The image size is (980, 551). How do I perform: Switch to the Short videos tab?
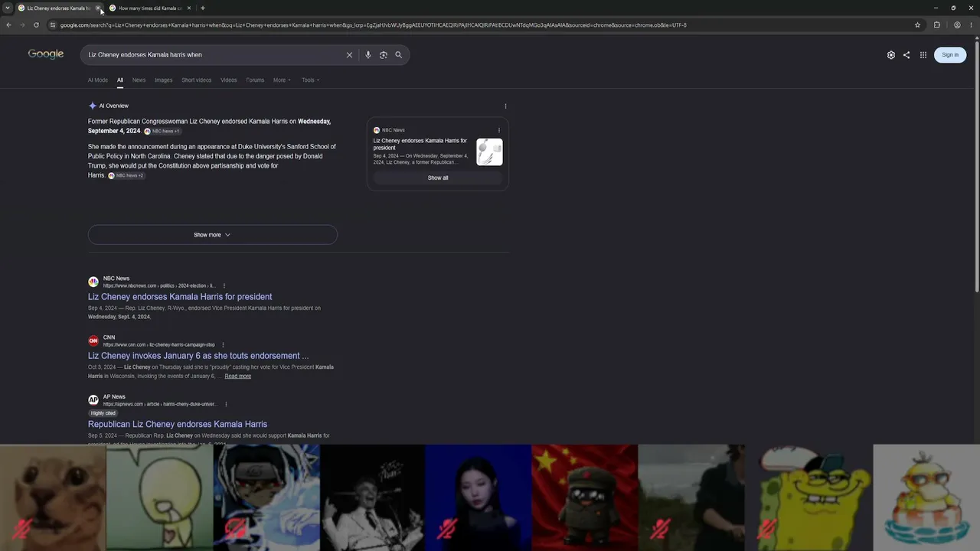(x=197, y=80)
